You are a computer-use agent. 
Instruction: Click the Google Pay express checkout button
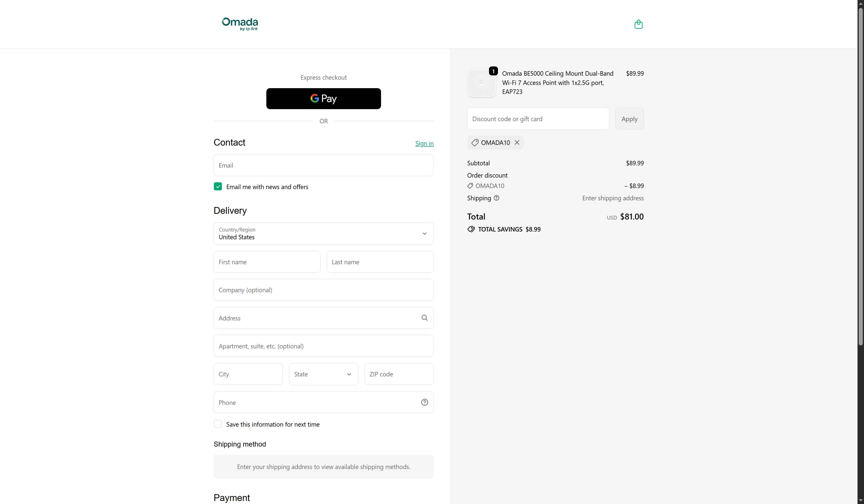click(323, 98)
